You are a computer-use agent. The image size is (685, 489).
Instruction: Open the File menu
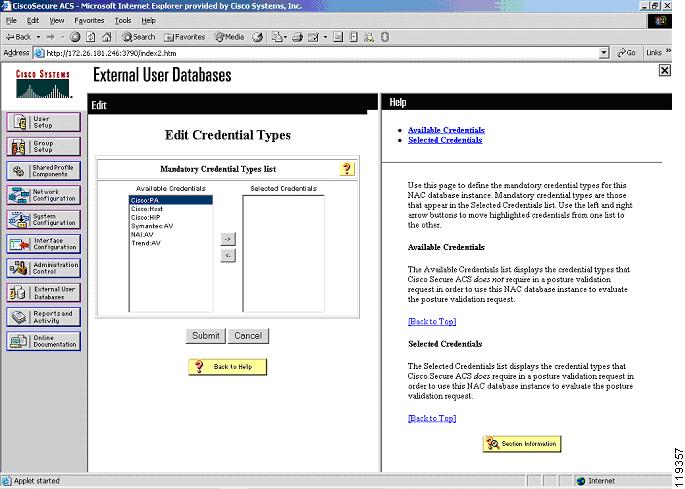[11, 21]
